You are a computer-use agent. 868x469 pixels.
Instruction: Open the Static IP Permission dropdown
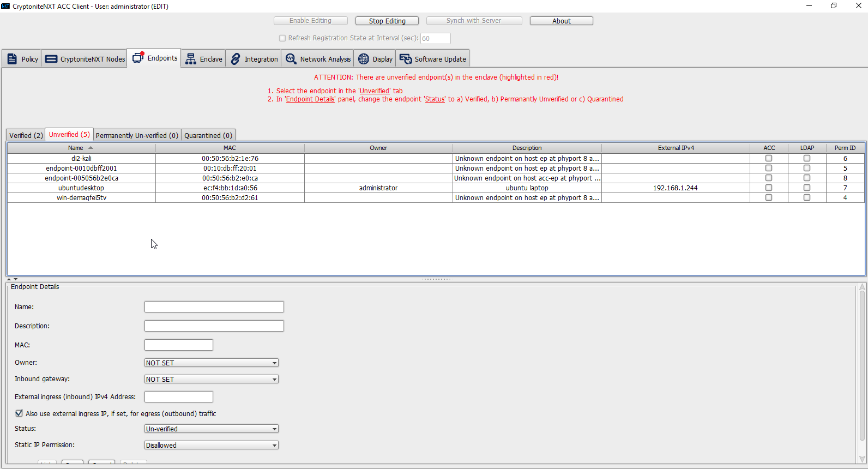[x=212, y=445]
